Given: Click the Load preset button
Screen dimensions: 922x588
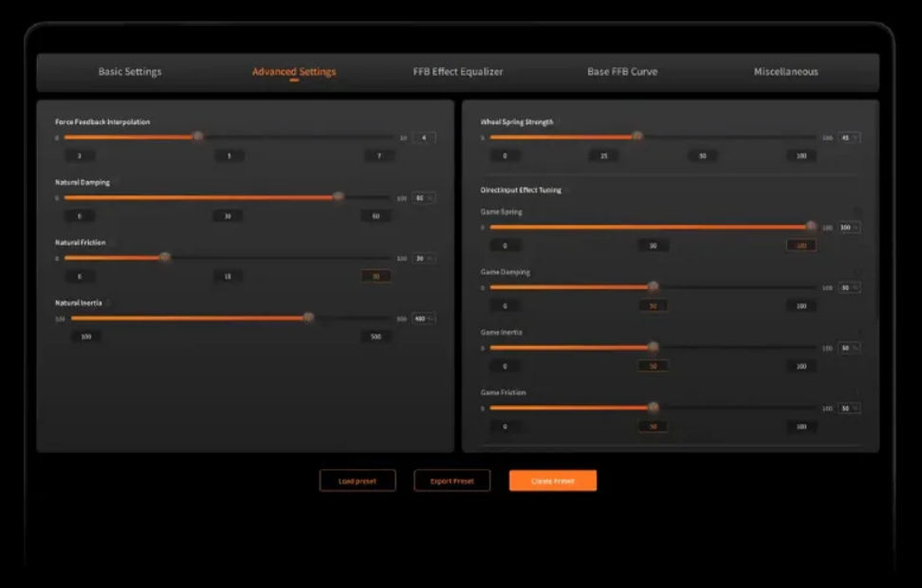Looking at the screenshot, I should pos(358,481).
